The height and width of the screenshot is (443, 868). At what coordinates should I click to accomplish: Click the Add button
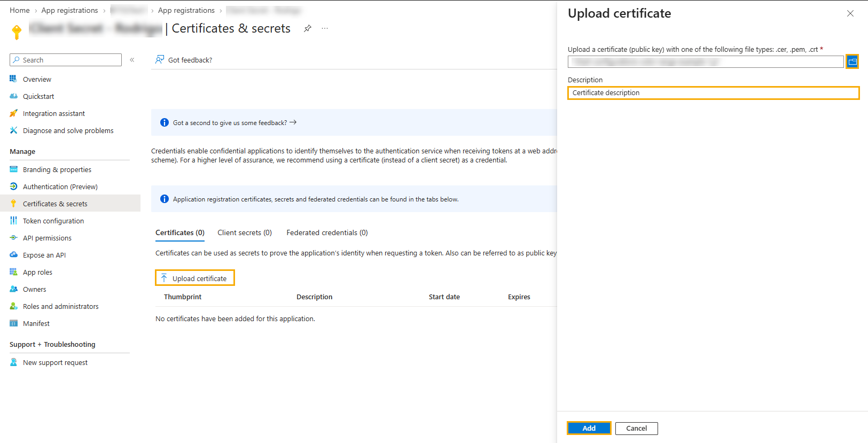589,428
